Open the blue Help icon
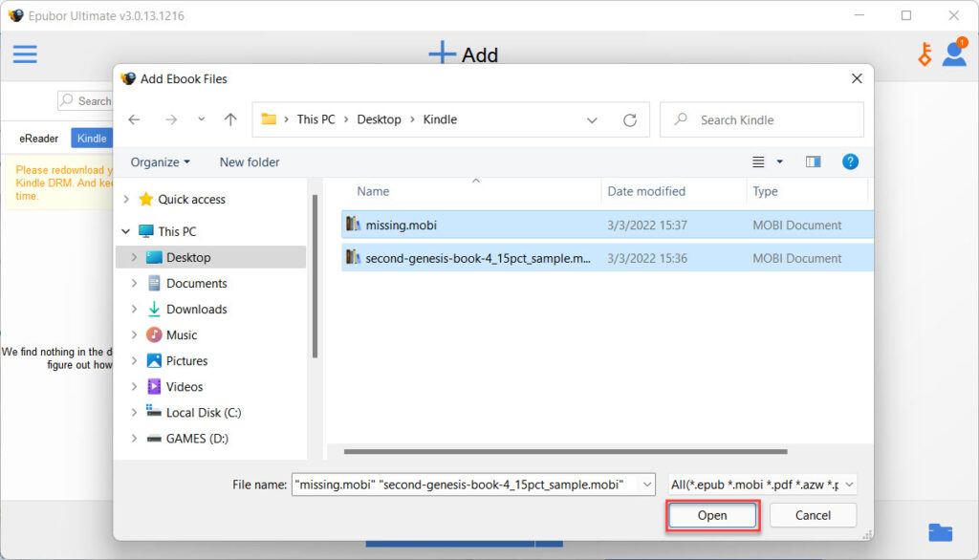This screenshot has height=560, width=979. 850,162
